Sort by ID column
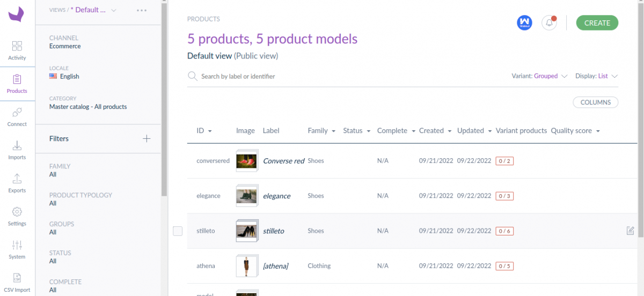This screenshot has width=644, height=296. click(204, 131)
